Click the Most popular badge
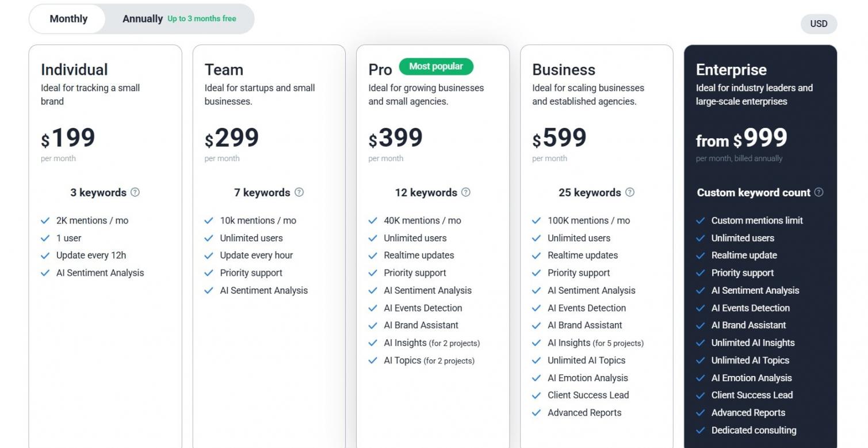This screenshot has height=448, width=868. tap(436, 67)
